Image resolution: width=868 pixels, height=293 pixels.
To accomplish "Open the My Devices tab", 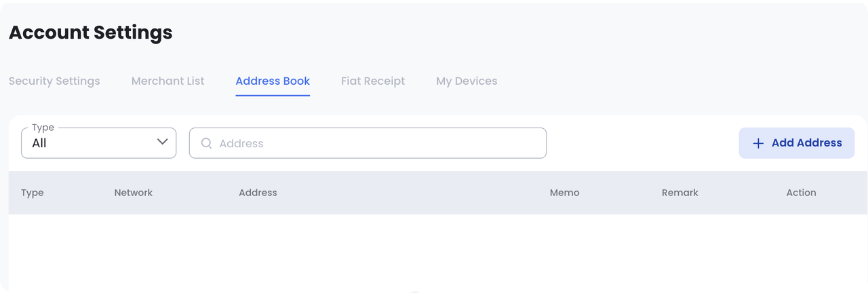I will coord(467,81).
